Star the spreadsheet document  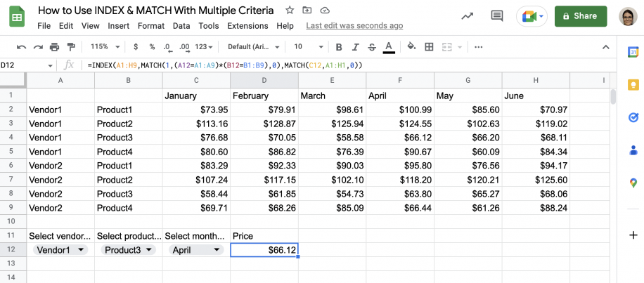point(290,11)
